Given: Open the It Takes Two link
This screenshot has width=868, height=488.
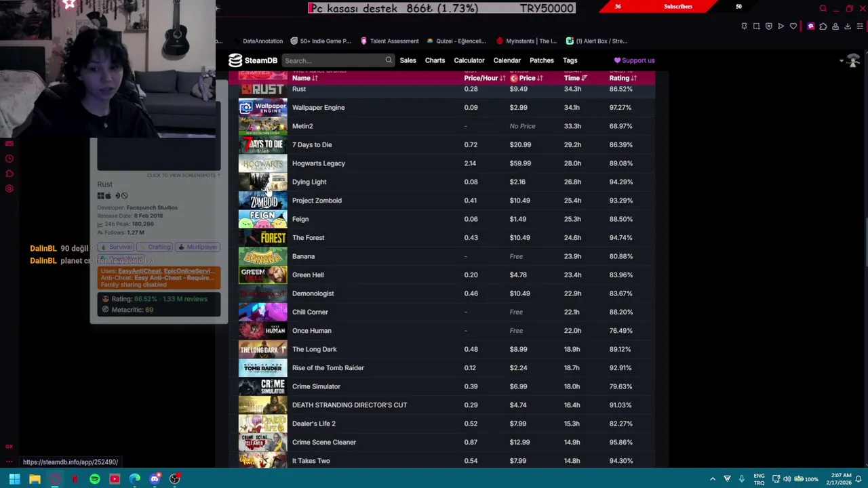Looking at the screenshot, I should click(311, 461).
